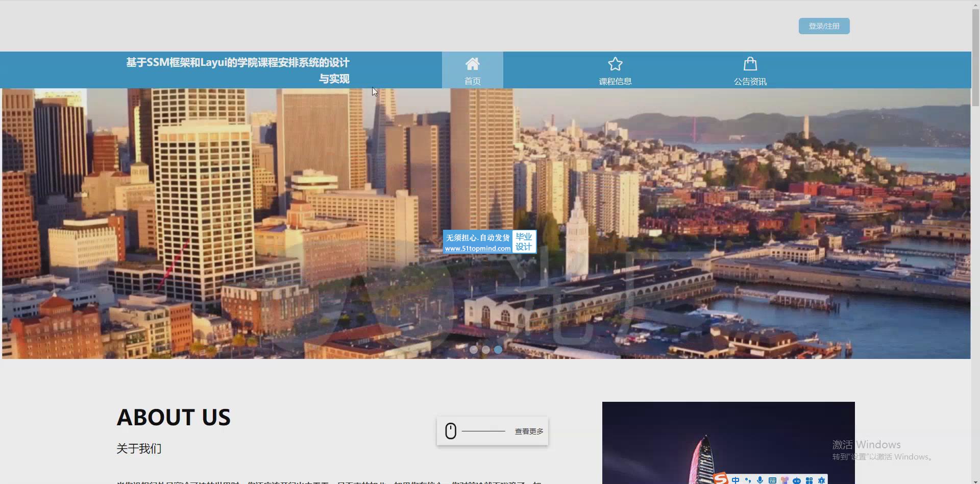Click the site title in blue navbar
Screen dimensions: 980x484
coord(238,70)
